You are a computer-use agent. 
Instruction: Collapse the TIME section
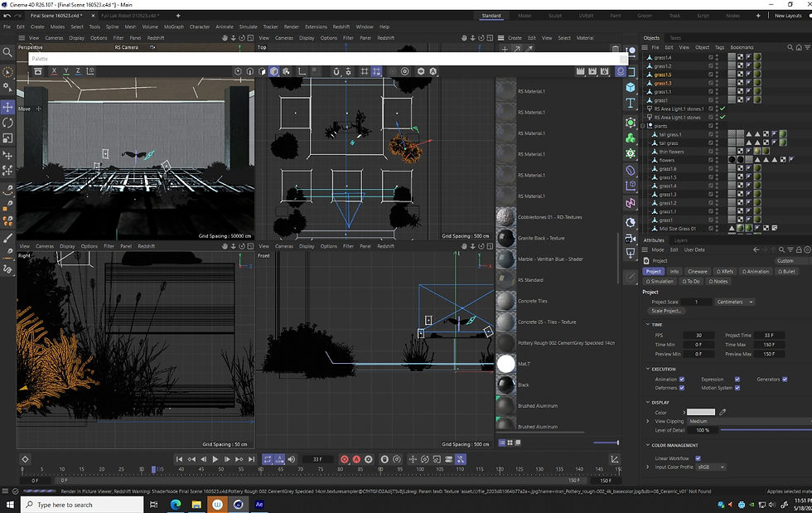click(x=648, y=324)
